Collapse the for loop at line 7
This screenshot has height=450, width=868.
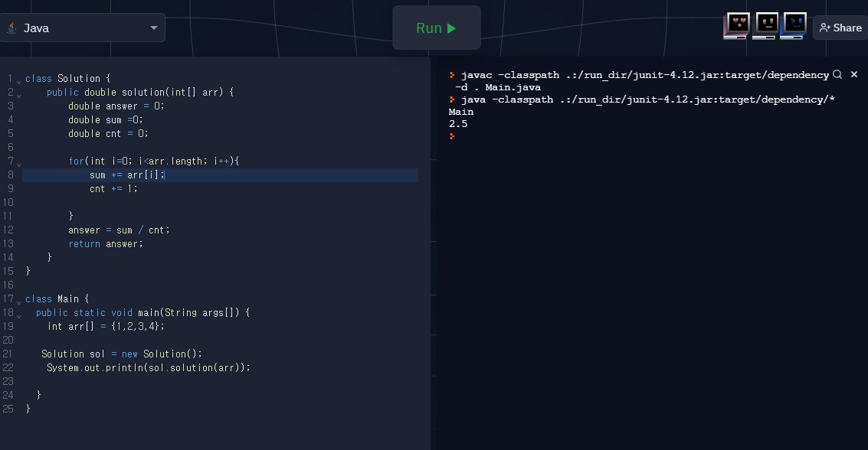pos(18,164)
